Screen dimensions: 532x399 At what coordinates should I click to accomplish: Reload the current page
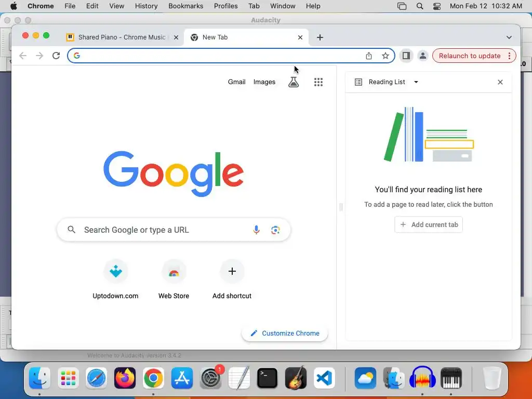[x=56, y=56]
